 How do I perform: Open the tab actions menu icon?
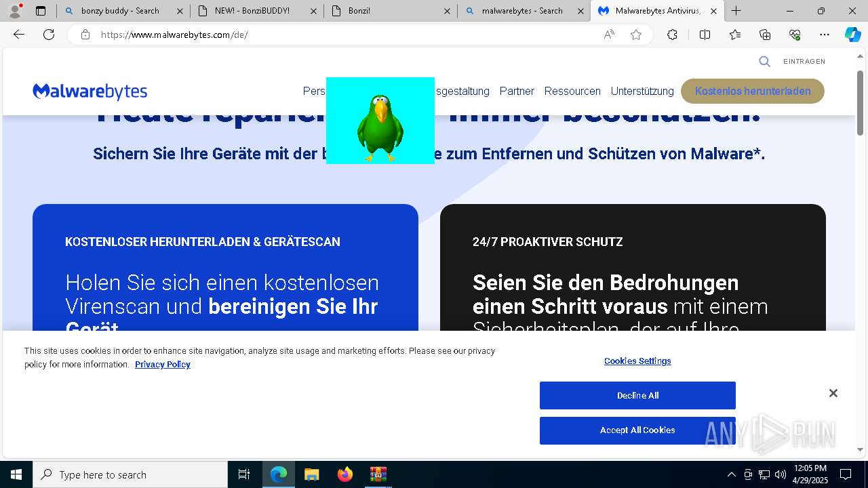[41, 11]
